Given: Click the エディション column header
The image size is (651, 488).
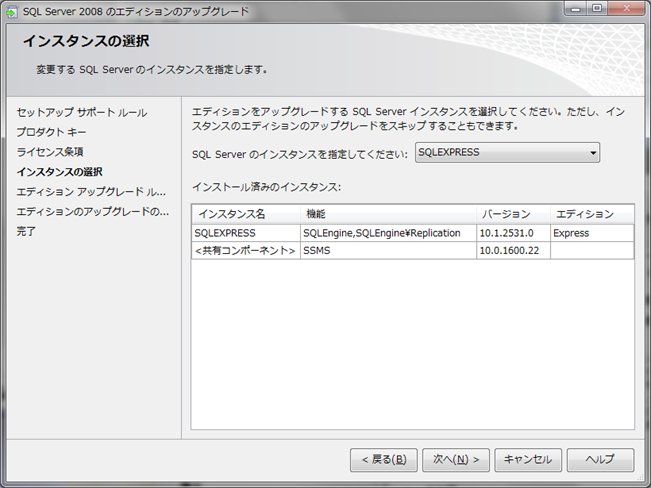Looking at the screenshot, I should [x=592, y=214].
